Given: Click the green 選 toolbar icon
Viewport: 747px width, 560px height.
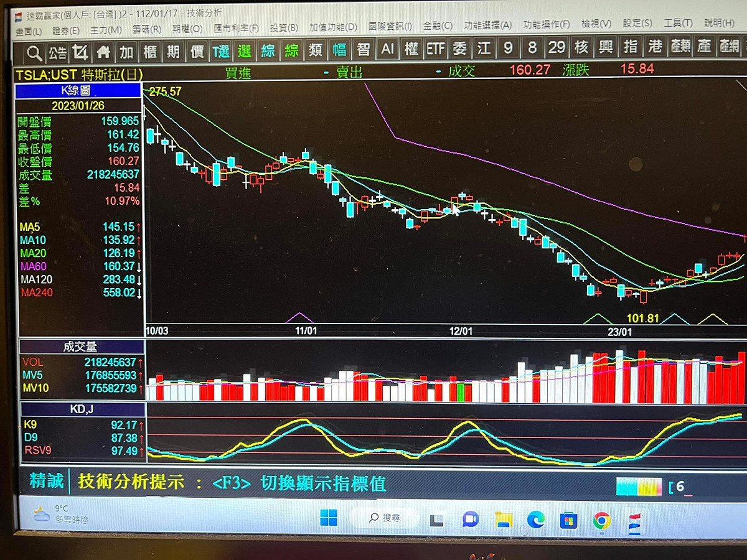Looking at the screenshot, I should (x=244, y=51).
